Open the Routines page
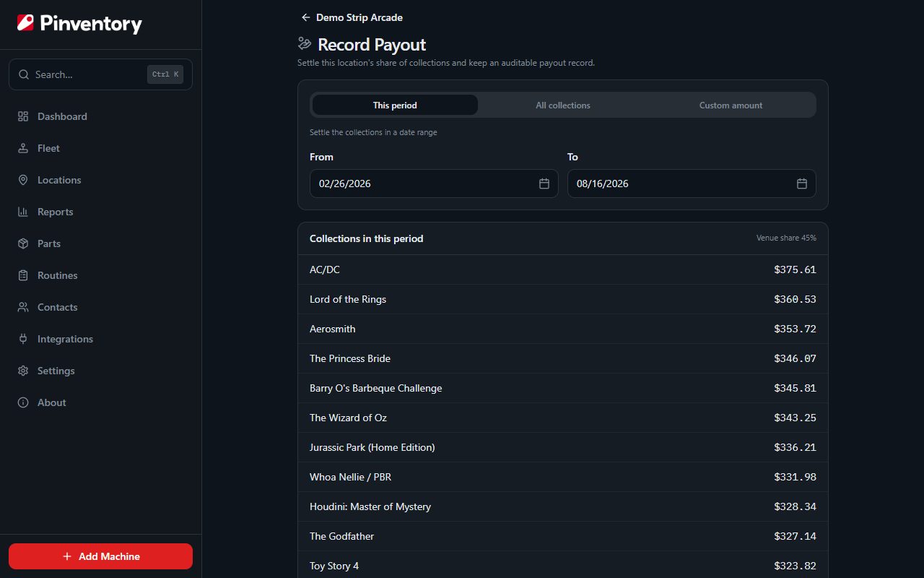This screenshot has height=578, width=924. [x=100, y=275]
